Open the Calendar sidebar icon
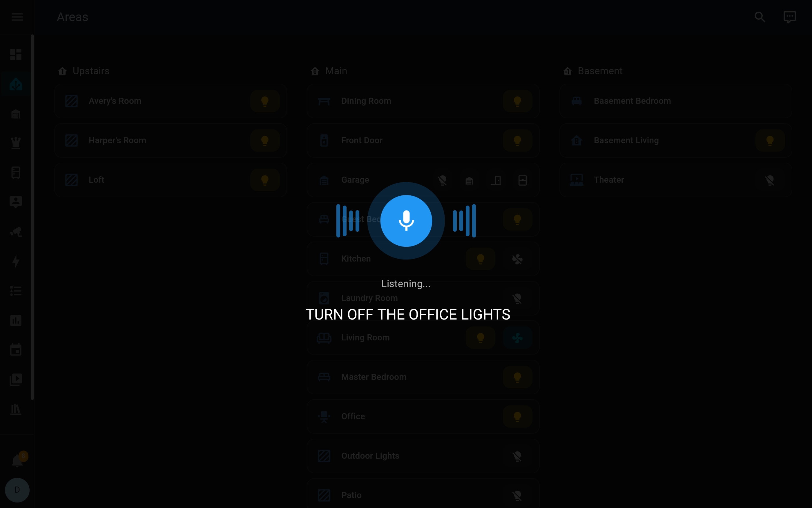Screen dimensions: 812x508 point(16,350)
